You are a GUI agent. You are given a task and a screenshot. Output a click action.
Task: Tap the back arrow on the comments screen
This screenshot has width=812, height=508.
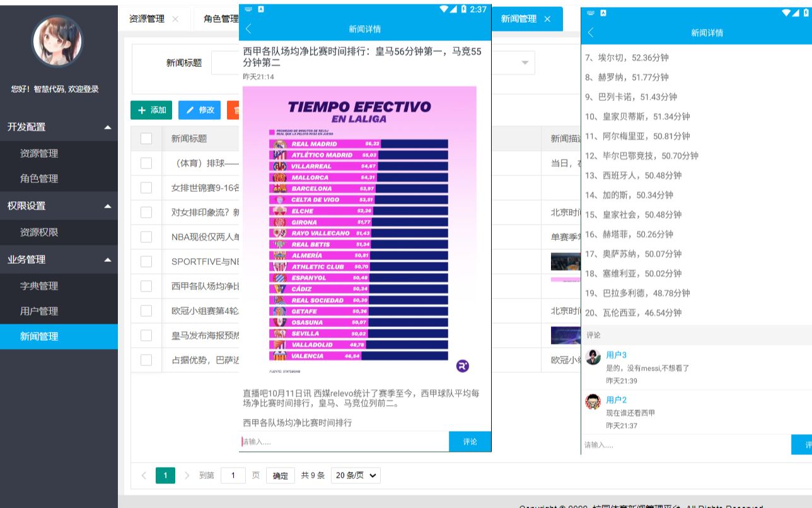tap(589, 32)
